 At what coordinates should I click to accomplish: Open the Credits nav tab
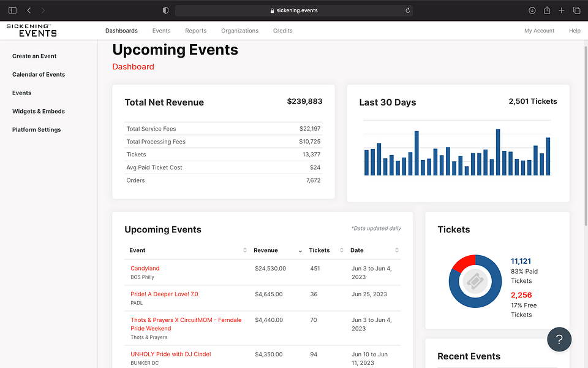click(283, 31)
